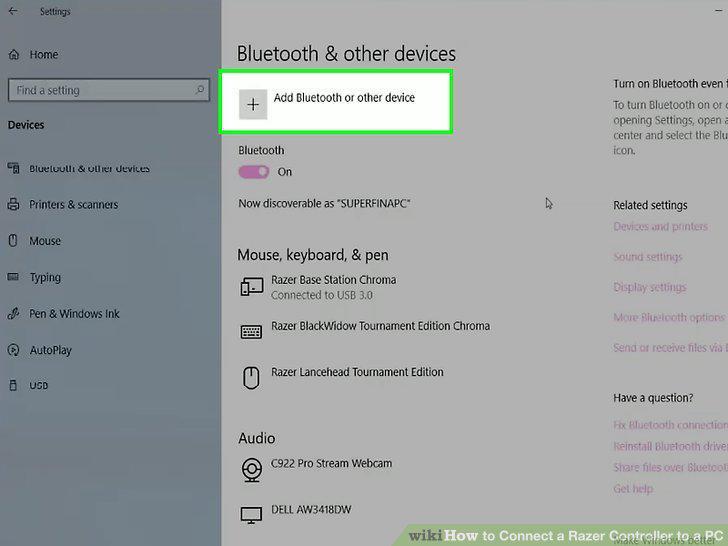Click the Bluetooth & other devices page title
Image resolution: width=728 pixels, height=546 pixels.
(346, 53)
